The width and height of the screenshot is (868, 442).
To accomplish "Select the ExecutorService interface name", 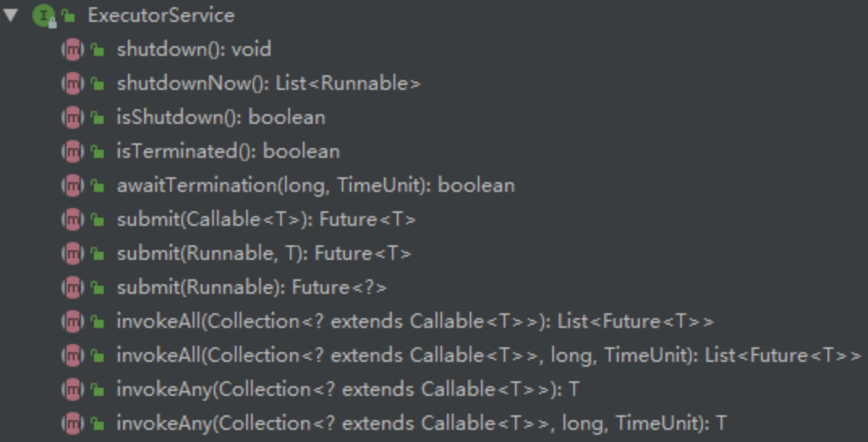I will pyautogui.click(x=160, y=15).
